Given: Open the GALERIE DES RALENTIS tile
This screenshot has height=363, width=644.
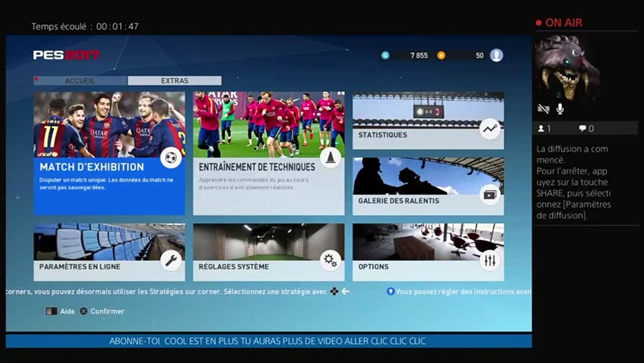Looking at the screenshot, I should tap(428, 187).
